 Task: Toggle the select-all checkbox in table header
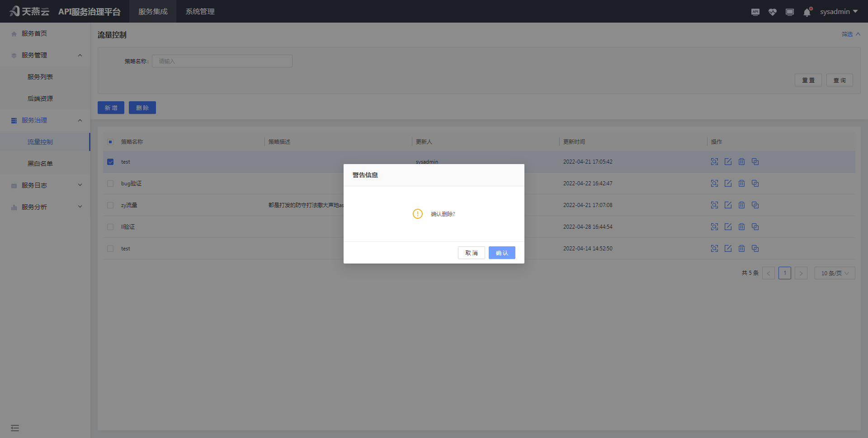coord(110,142)
